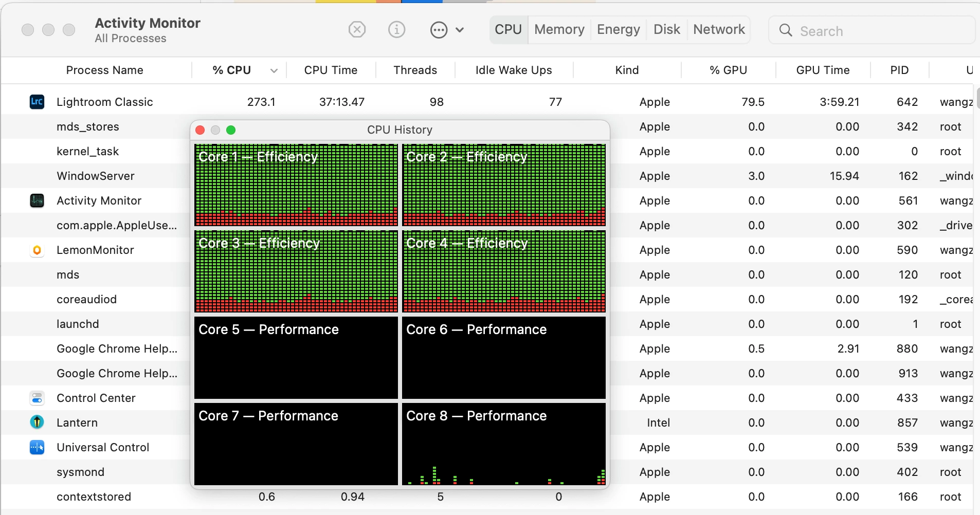Click the Core 1 Efficiency graph
The image size is (980, 515).
coord(296,185)
